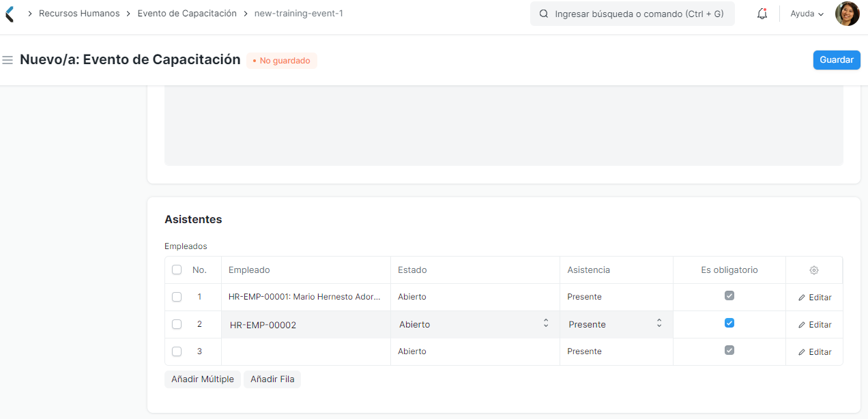Click the large gray text area
Viewport: 868px width, 419px height.
pos(504,126)
